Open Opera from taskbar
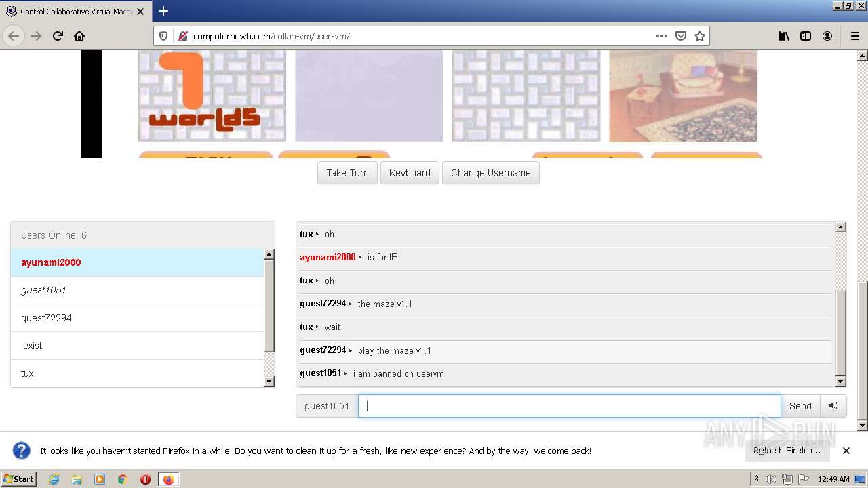 pyautogui.click(x=145, y=479)
